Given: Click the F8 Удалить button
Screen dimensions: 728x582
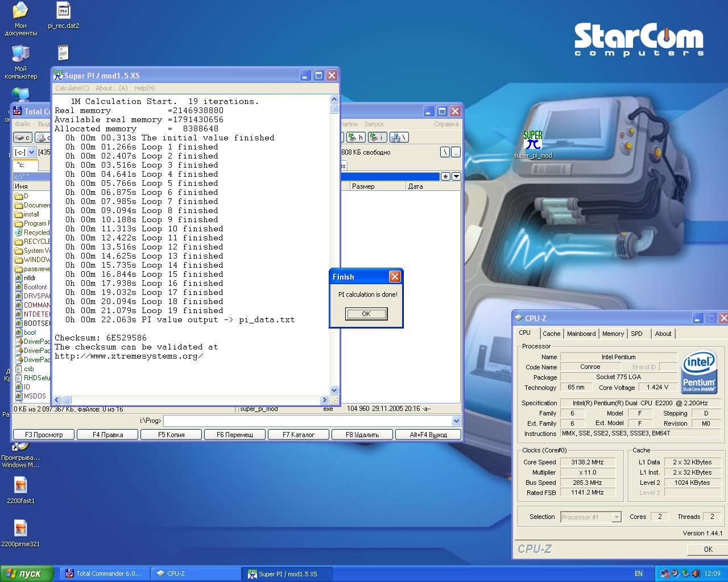Looking at the screenshot, I should [x=363, y=435].
